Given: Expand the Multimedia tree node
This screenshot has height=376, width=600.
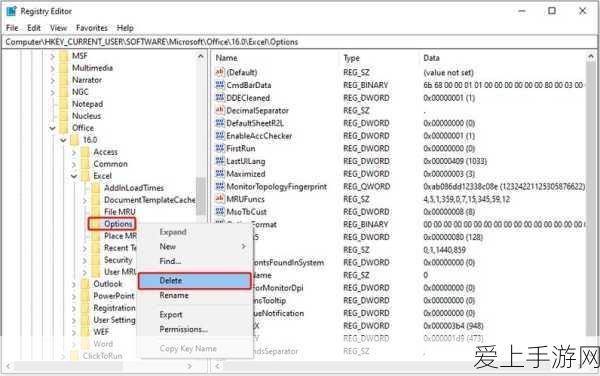Looking at the screenshot, I should [52, 68].
